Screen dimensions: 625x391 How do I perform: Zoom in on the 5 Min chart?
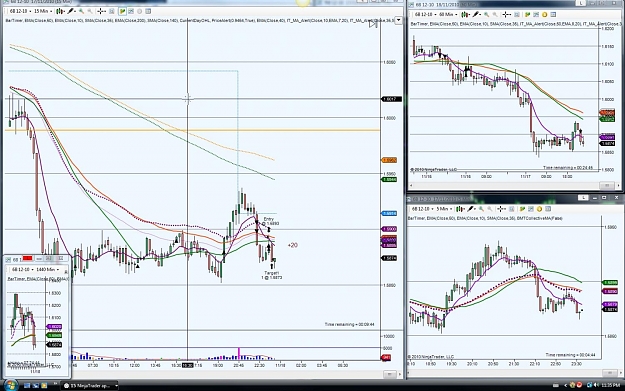click(x=481, y=208)
